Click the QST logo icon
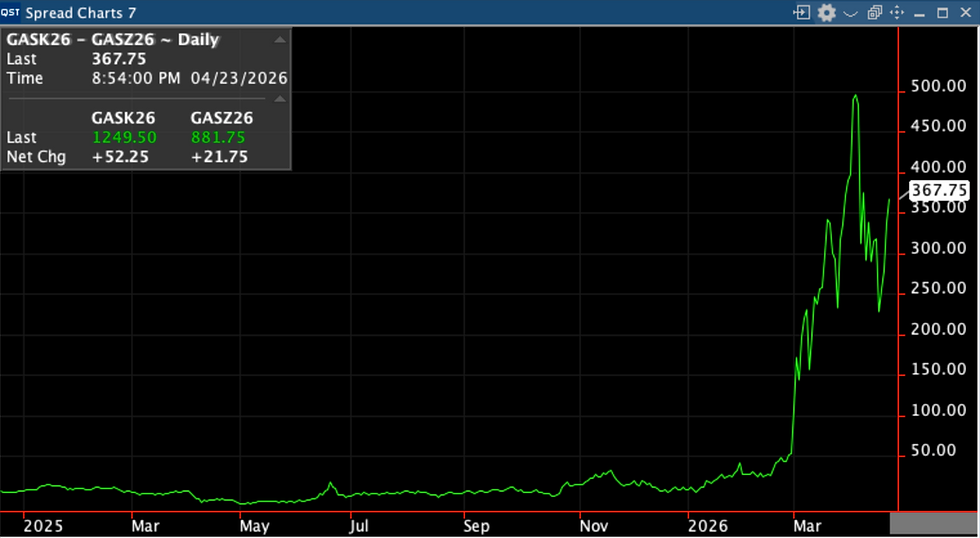 pos(10,12)
